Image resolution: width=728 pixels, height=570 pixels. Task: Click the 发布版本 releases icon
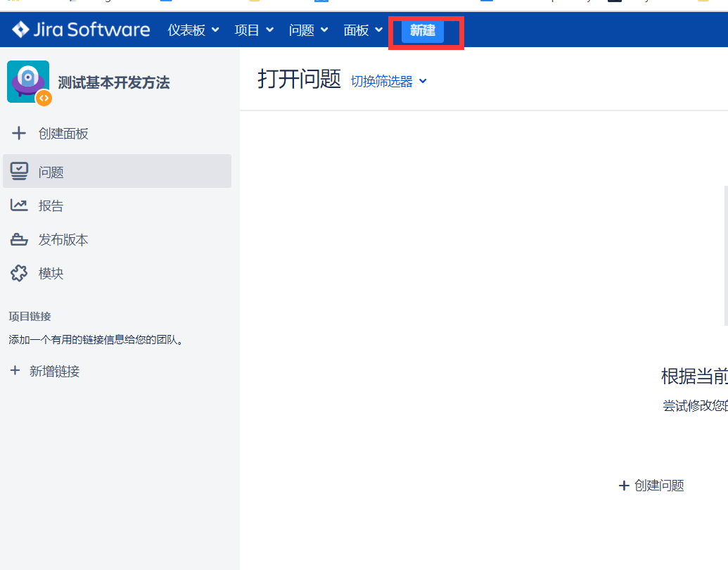click(18, 239)
